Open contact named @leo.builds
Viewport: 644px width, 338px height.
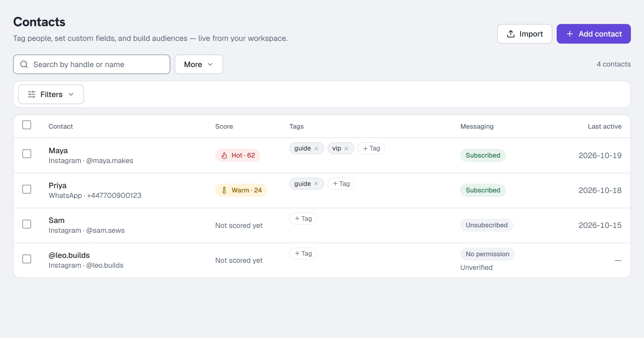tap(69, 255)
